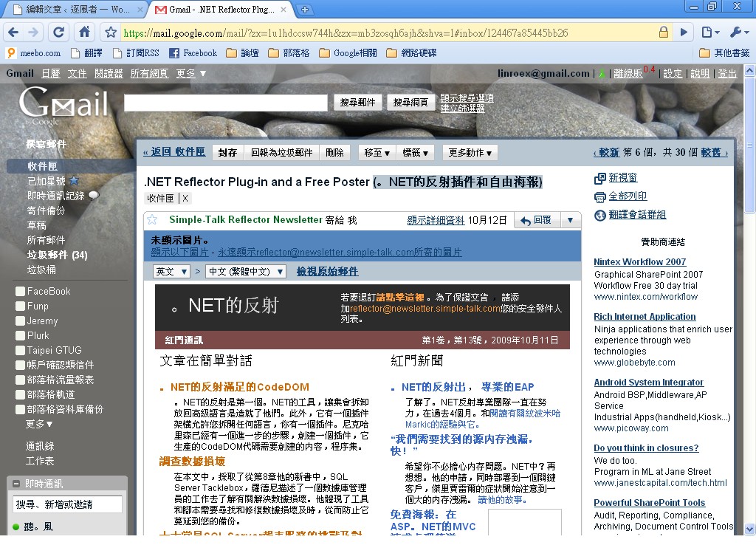The width and height of the screenshot is (756, 545).
Task: Open the 論壇 bookmark folder
Action: click(243, 53)
